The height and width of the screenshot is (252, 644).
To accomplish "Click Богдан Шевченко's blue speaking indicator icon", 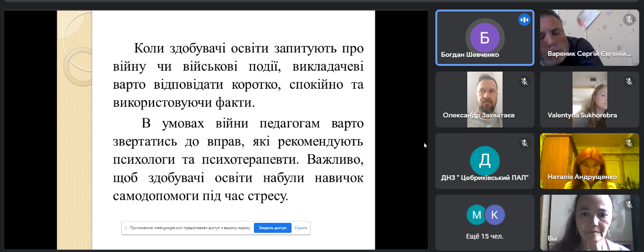I will coord(524,20).
